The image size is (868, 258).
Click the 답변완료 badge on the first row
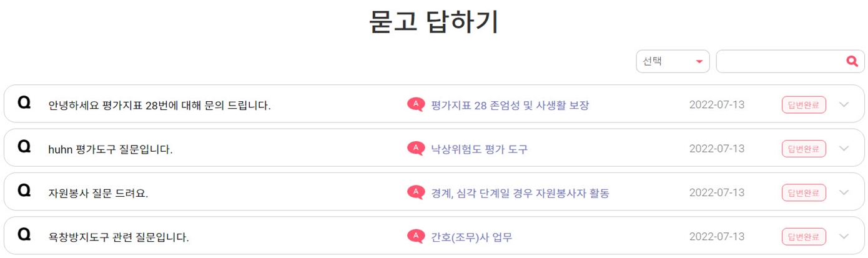[804, 105]
